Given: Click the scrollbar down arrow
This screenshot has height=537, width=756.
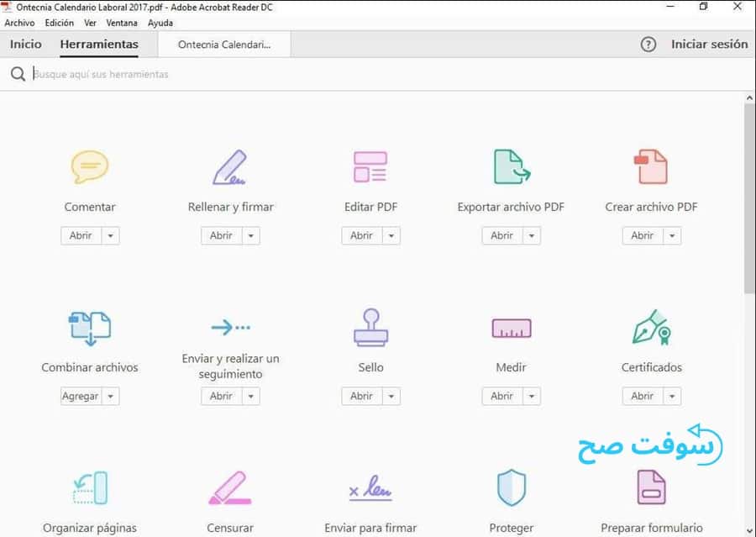Looking at the screenshot, I should click(x=750, y=531).
